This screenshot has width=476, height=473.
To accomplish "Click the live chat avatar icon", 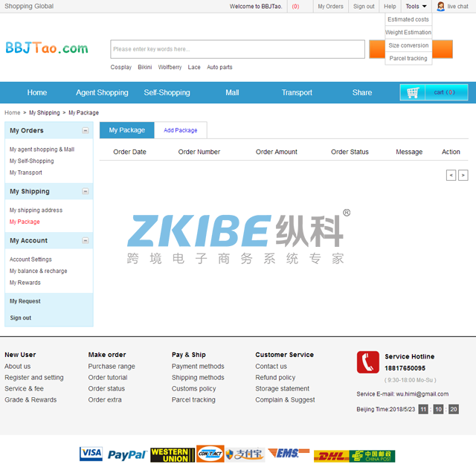I will tap(440, 7).
